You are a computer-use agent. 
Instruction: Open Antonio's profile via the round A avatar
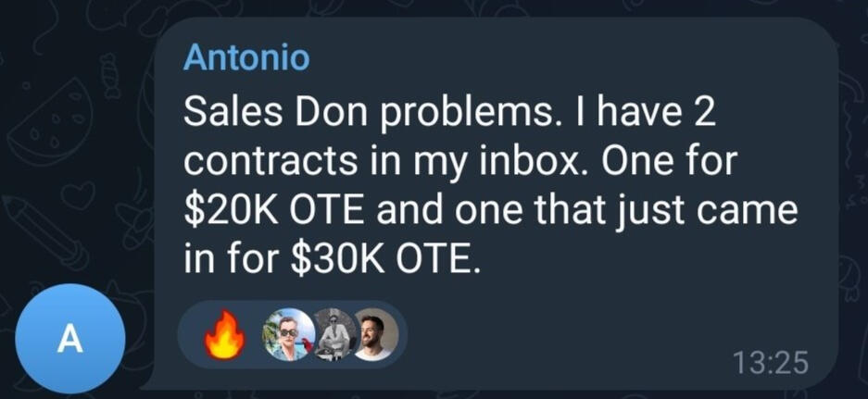(70, 340)
